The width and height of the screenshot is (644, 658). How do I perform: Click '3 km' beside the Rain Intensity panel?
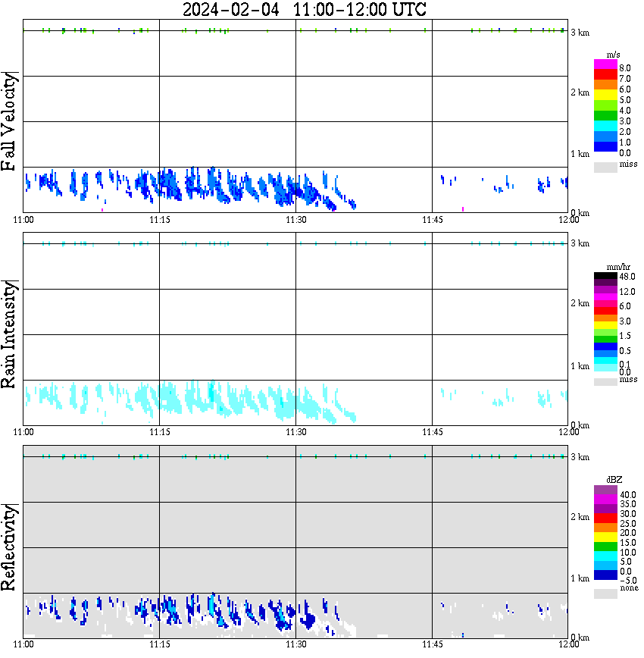click(x=580, y=244)
